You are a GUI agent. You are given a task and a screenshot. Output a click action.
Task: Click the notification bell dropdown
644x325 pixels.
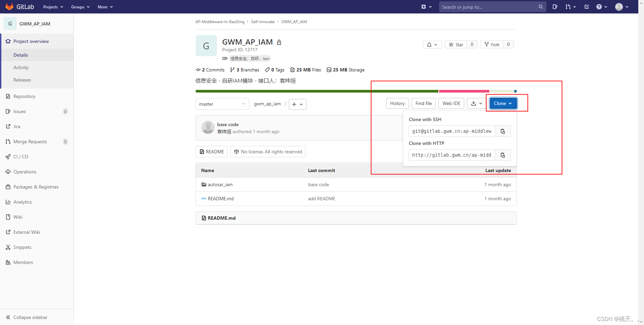(432, 45)
